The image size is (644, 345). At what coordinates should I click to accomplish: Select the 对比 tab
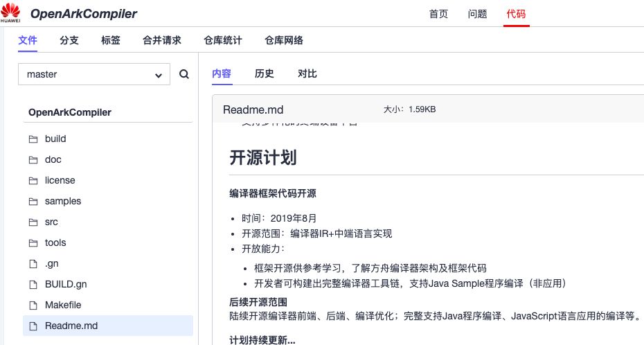307,73
